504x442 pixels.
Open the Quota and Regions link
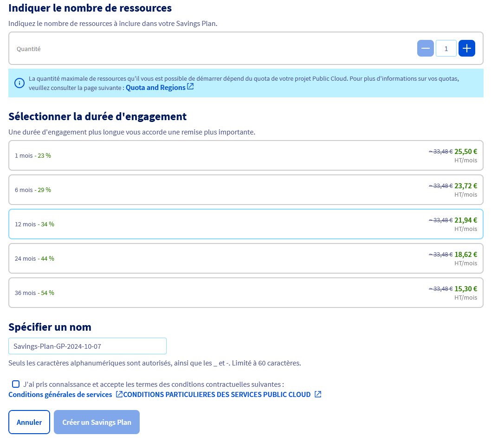[x=155, y=87]
